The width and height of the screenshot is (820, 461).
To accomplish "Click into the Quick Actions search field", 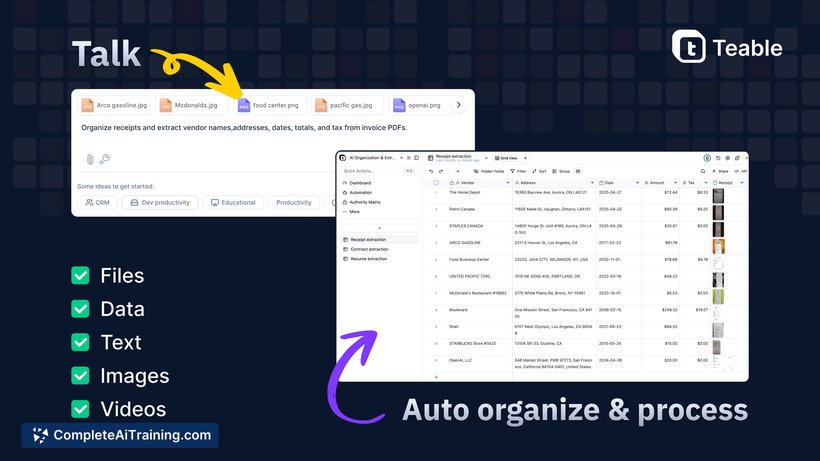I will point(379,171).
